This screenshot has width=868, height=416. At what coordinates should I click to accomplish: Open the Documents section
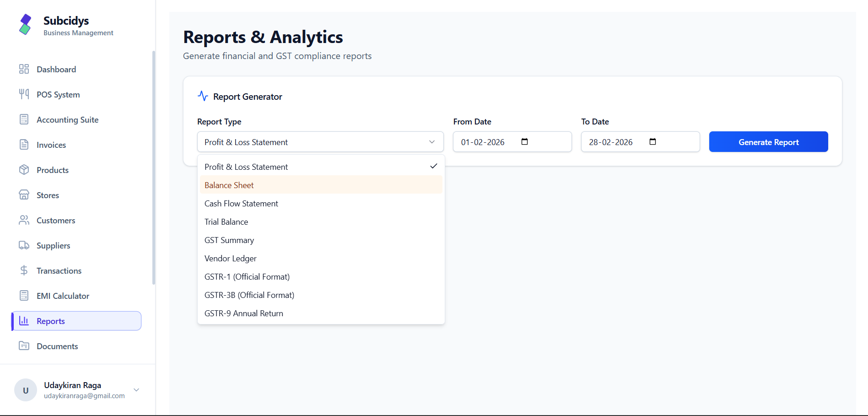pyautogui.click(x=76, y=346)
